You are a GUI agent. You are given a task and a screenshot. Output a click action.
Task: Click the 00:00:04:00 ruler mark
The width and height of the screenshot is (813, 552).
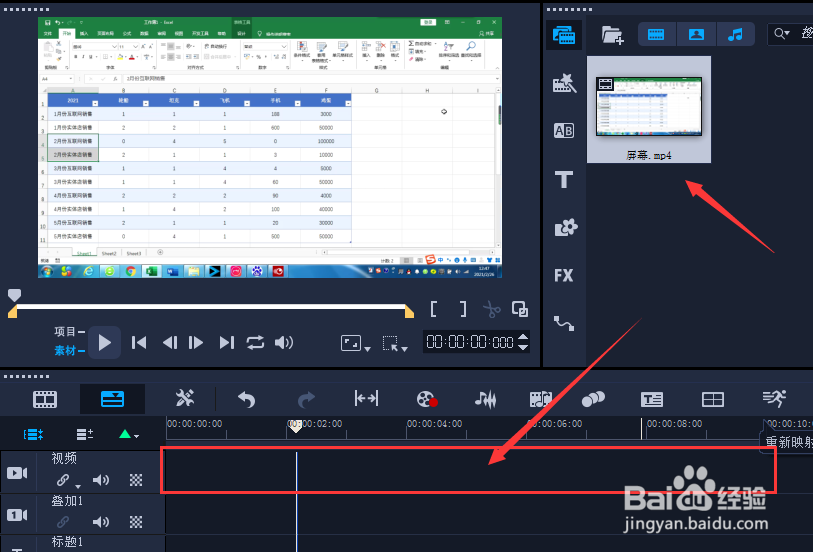coord(434,423)
